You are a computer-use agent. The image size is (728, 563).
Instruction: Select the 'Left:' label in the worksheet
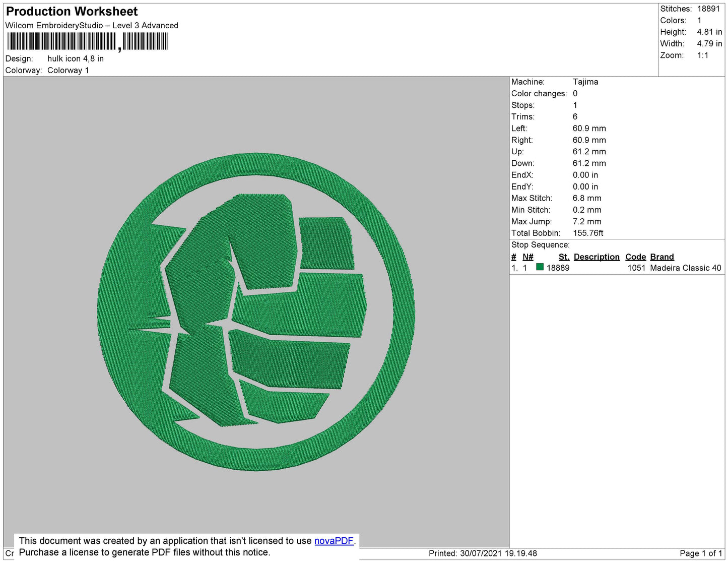(x=519, y=128)
